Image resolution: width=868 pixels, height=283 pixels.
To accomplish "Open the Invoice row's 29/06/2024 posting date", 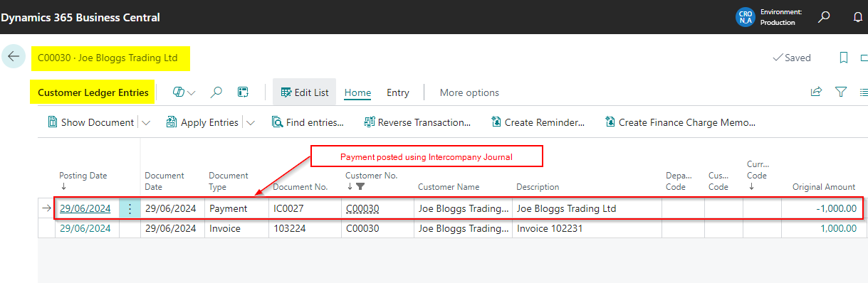I will (x=85, y=228).
